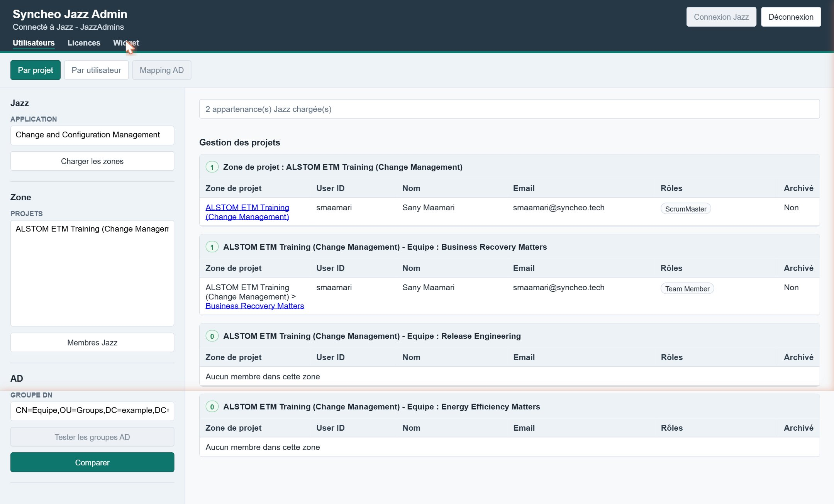Click email cell in the ScrumMaster row
Viewport: 834px width, 504px height.
pos(559,208)
